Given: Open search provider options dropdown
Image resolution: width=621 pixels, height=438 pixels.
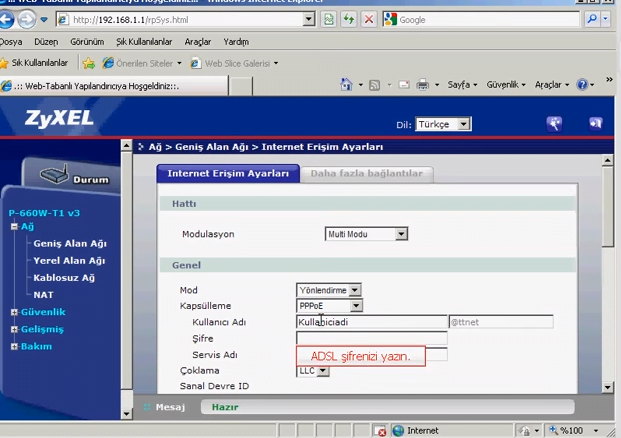Looking at the screenshot, I should [x=605, y=19].
